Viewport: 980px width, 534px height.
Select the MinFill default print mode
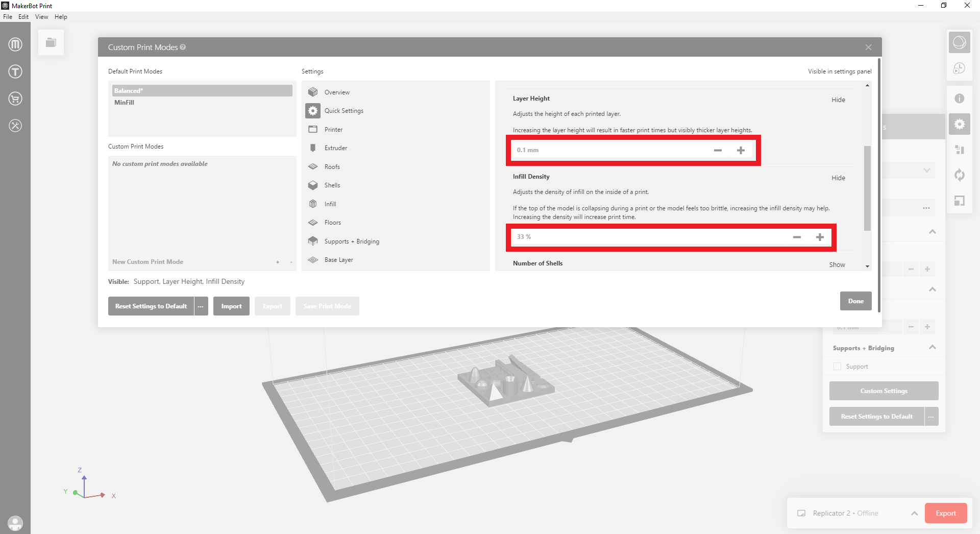tap(202, 103)
